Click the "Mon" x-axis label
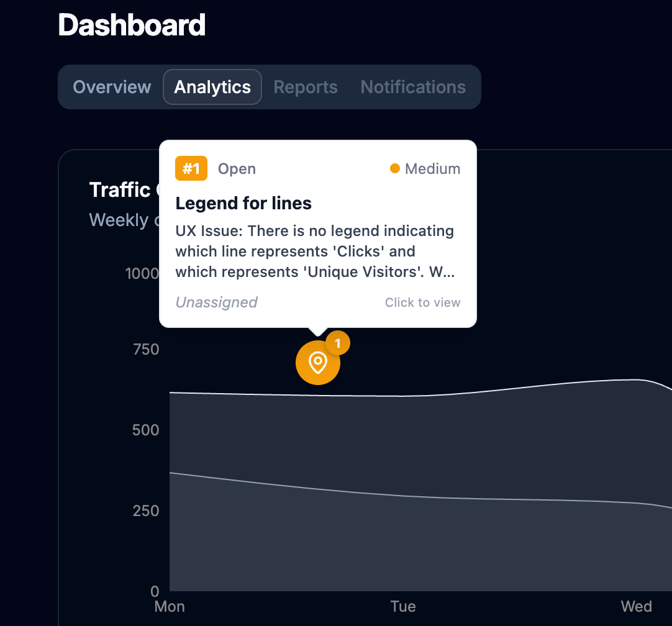The height and width of the screenshot is (626, 672). [169, 606]
